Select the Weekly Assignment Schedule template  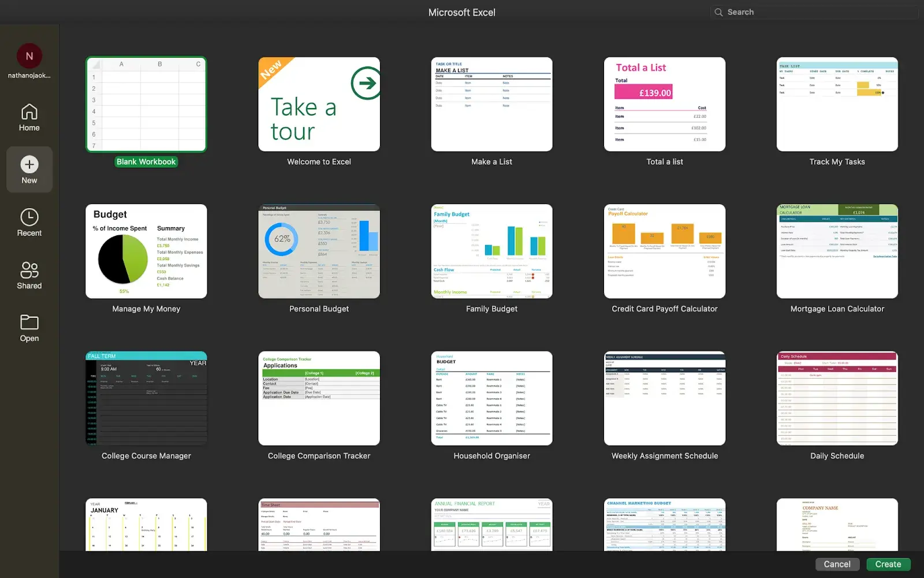pyautogui.click(x=665, y=398)
